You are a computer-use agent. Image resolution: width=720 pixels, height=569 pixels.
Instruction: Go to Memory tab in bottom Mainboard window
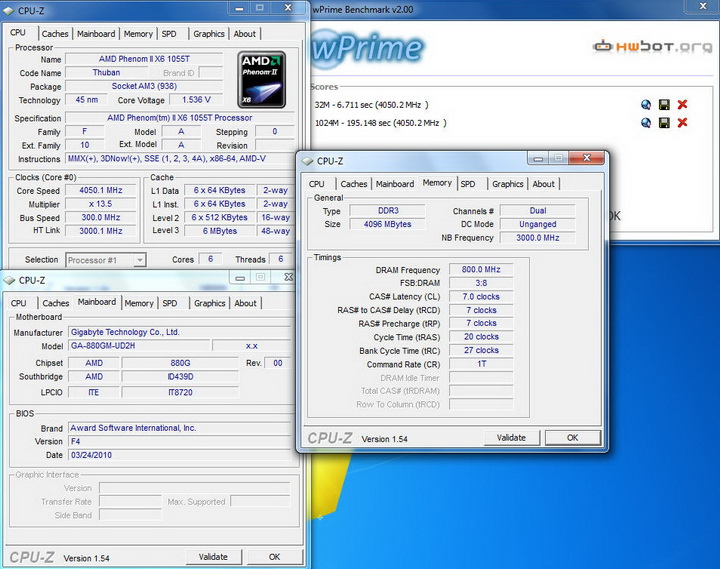tap(139, 303)
